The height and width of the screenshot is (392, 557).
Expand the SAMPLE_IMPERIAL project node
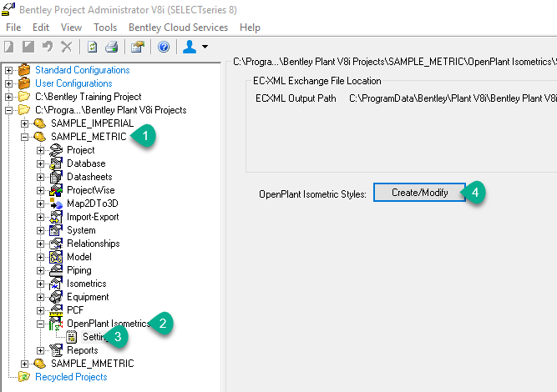point(24,123)
